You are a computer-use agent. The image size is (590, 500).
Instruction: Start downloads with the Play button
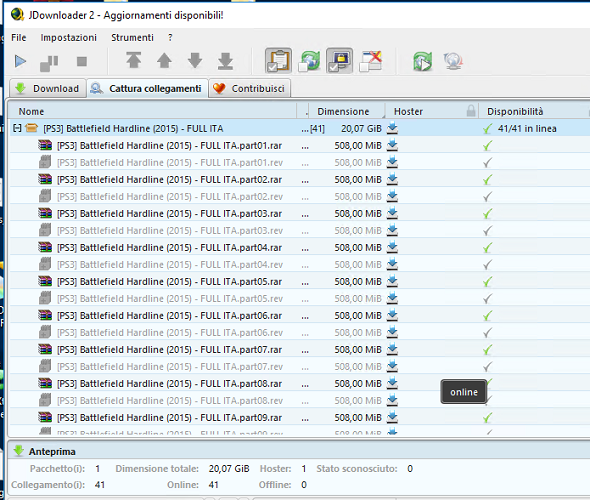pyautogui.click(x=20, y=61)
